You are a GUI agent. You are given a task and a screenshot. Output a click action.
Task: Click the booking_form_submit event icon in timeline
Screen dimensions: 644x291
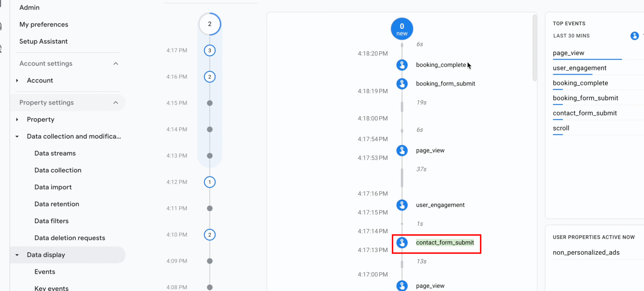pos(402,84)
